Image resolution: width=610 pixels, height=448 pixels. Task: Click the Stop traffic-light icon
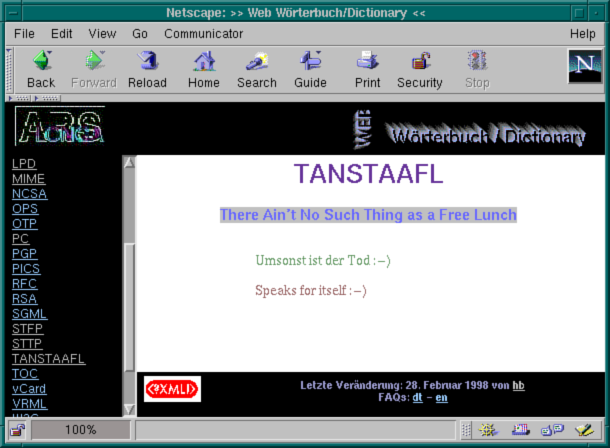[x=477, y=61]
